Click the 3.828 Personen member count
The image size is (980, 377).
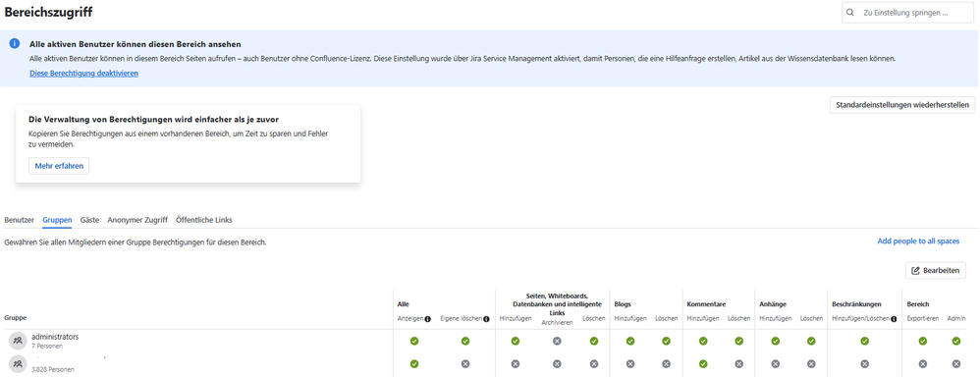pos(52,369)
